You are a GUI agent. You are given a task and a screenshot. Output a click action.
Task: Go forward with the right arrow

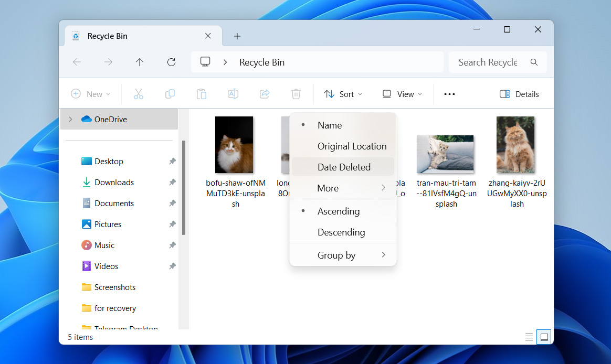click(x=108, y=62)
